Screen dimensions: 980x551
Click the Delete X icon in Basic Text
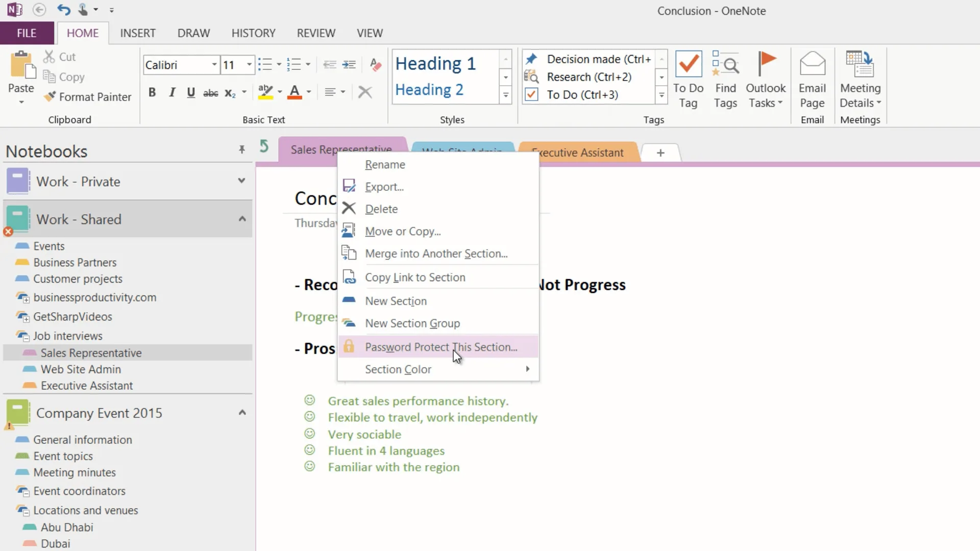(365, 92)
